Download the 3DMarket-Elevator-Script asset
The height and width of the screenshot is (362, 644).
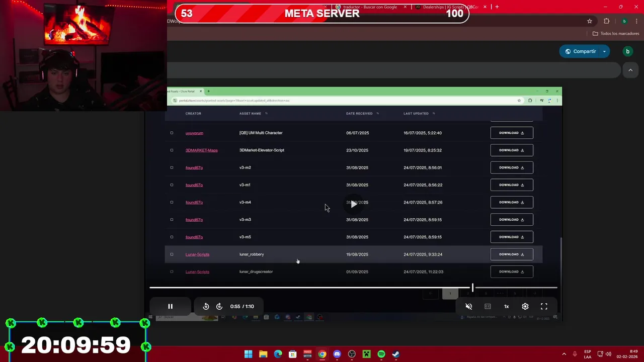[512, 150]
